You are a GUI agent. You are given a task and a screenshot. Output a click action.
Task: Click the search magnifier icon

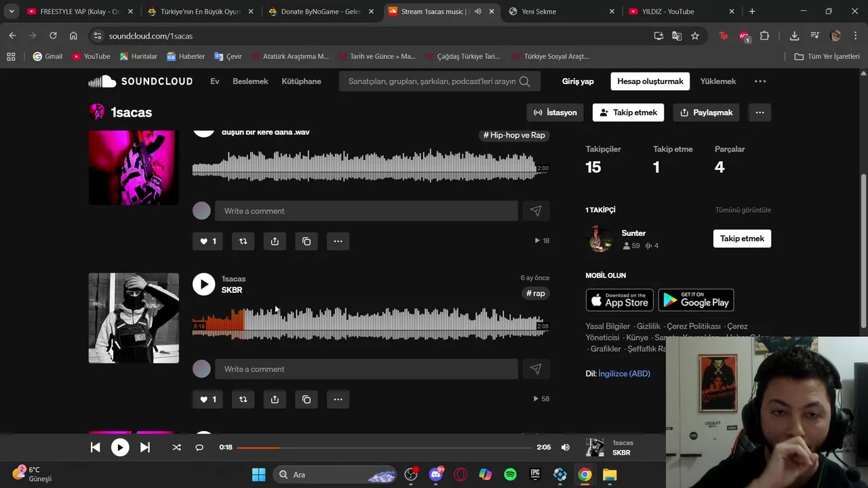525,81
